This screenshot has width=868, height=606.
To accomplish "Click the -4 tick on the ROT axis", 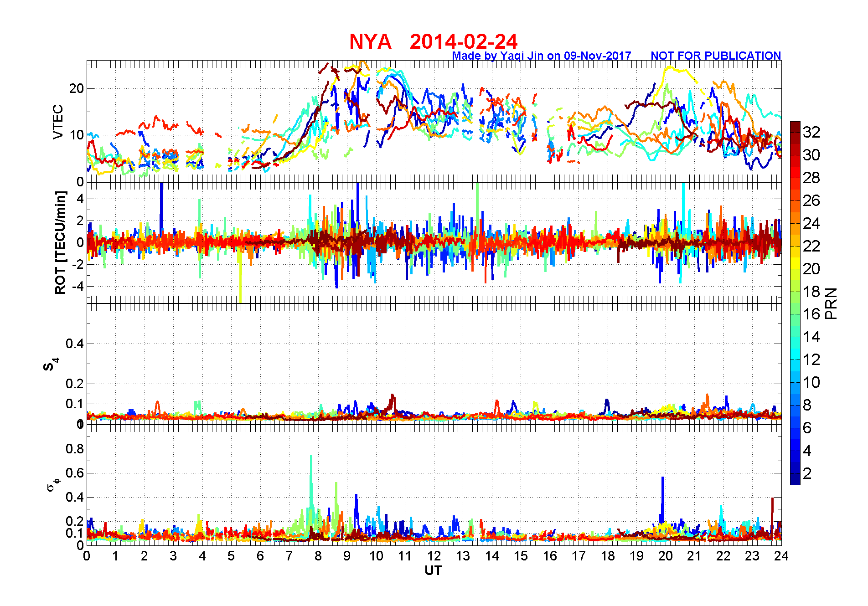I will [77, 286].
